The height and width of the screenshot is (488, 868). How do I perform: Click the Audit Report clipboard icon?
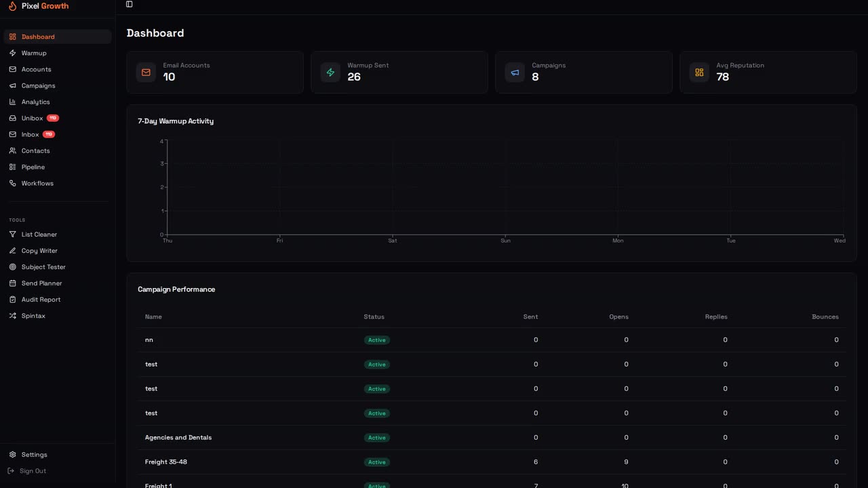point(12,300)
